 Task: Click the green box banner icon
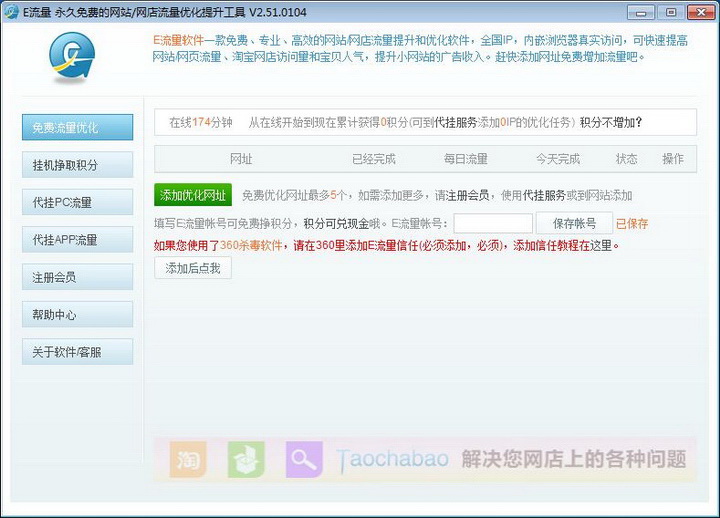coord(246,459)
